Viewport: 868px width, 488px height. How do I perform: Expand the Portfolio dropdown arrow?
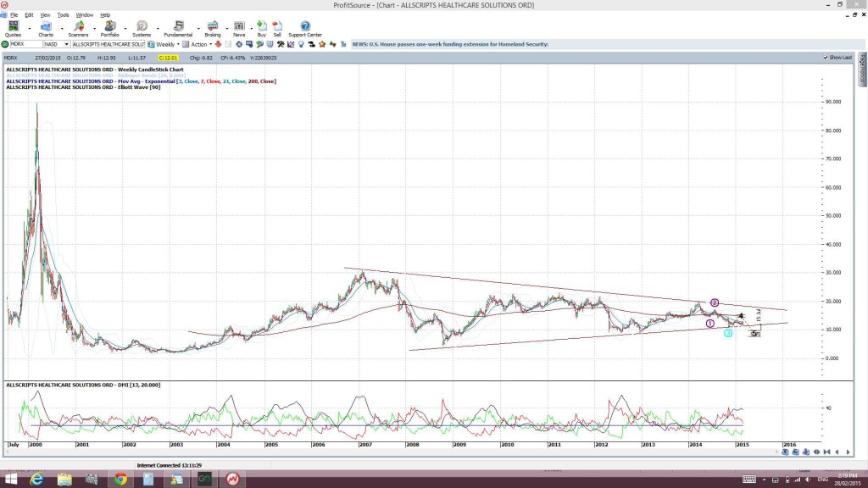125,28
